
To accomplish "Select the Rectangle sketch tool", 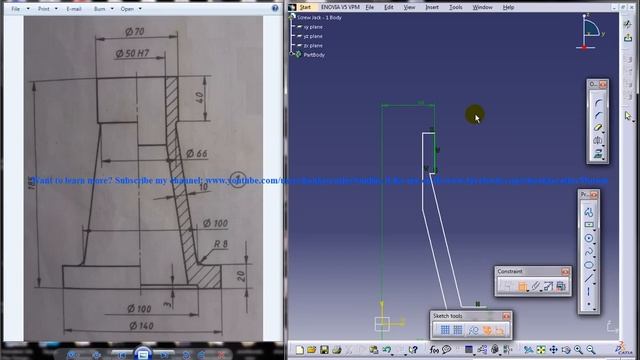I will click(x=588, y=224).
